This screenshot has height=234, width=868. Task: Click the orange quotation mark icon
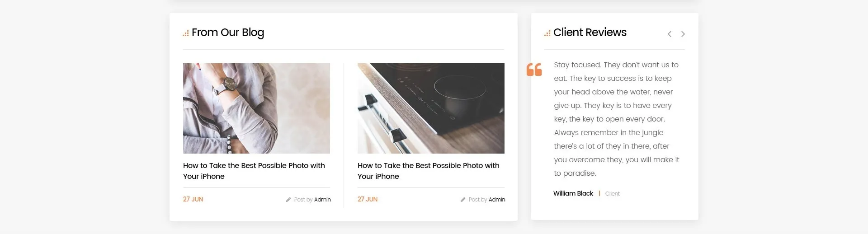(x=534, y=70)
